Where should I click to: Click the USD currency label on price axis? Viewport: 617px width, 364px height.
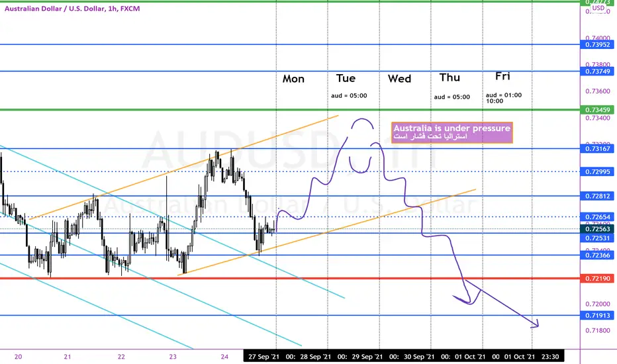click(598, 8)
